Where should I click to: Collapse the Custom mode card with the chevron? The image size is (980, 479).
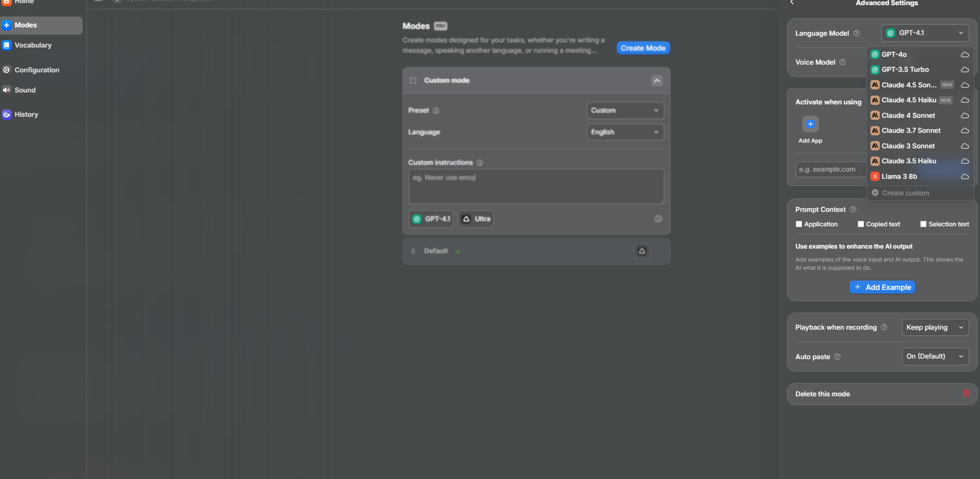point(657,81)
